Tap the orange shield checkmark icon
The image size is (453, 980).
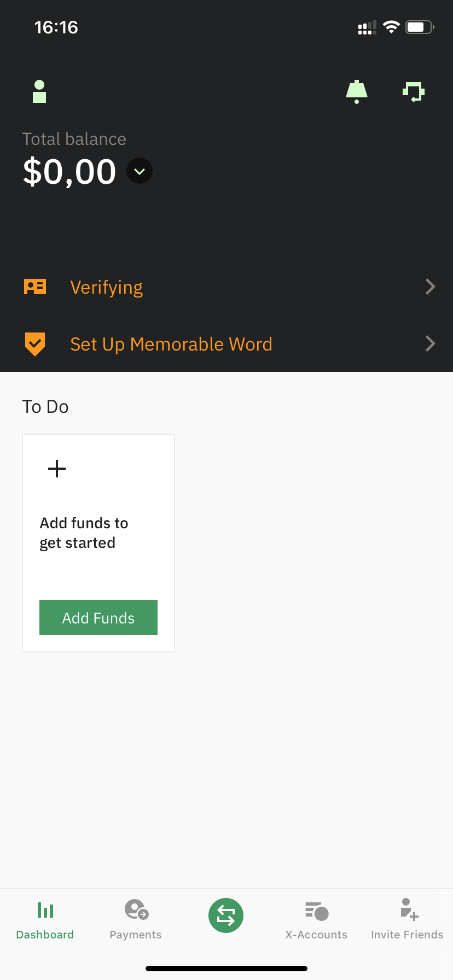coord(35,344)
